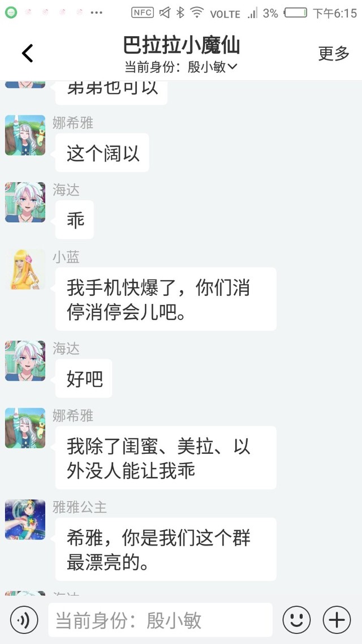The width and height of the screenshot is (362, 644).
Task: Tap the plus attachment icon
Action: click(x=337, y=620)
